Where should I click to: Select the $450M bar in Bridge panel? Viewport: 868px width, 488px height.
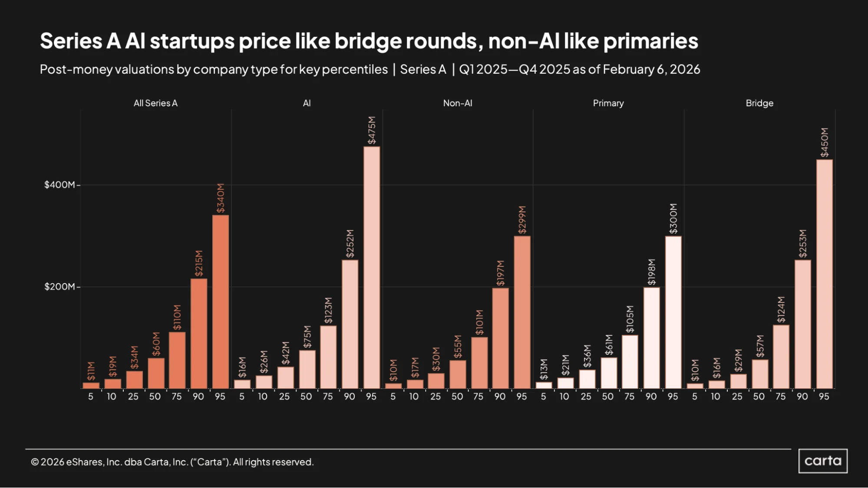point(824,274)
